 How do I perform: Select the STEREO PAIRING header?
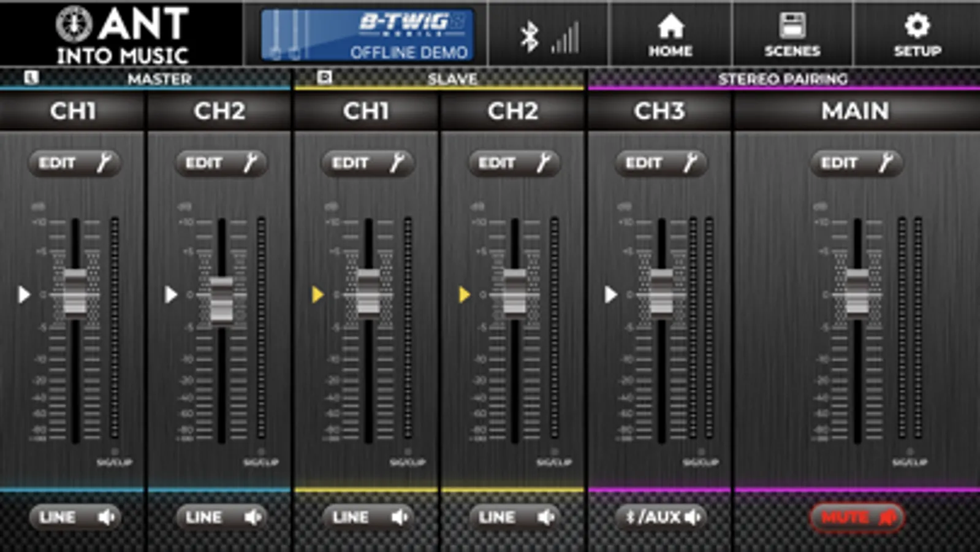click(x=783, y=79)
